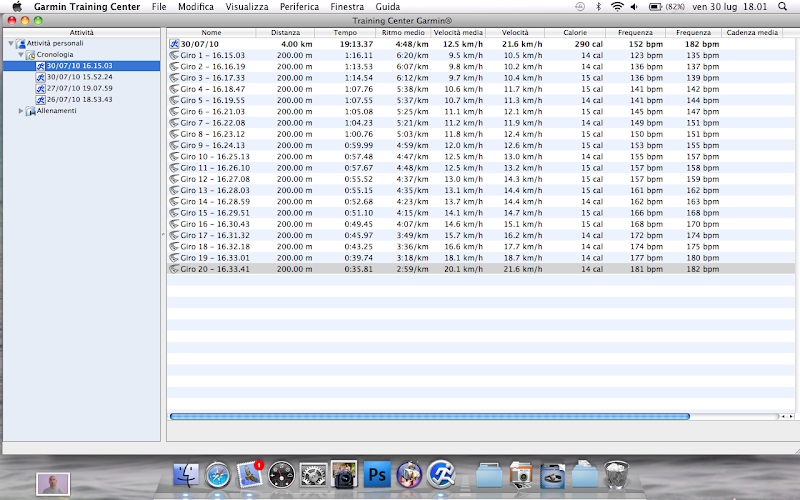
Task: Sort by the Tempo column header
Action: pyautogui.click(x=345, y=33)
